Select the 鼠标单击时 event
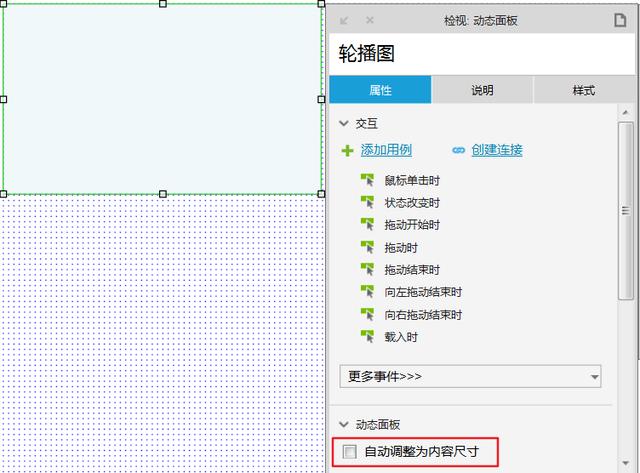 tap(412, 180)
